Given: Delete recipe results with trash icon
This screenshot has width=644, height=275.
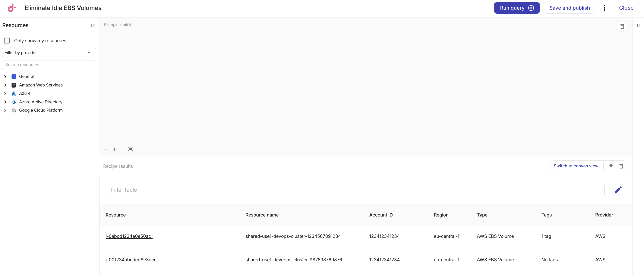Looking at the screenshot, I should pyautogui.click(x=621, y=166).
